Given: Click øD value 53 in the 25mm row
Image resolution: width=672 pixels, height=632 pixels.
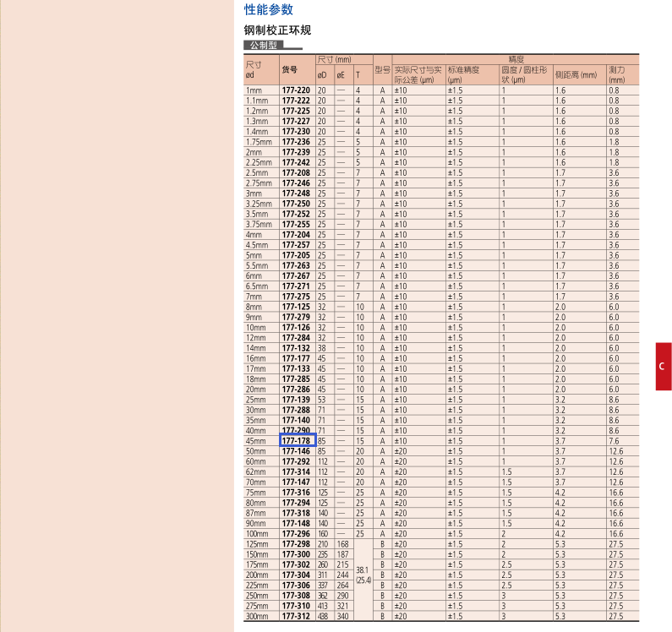Looking at the screenshot, I should click(321, 400).
